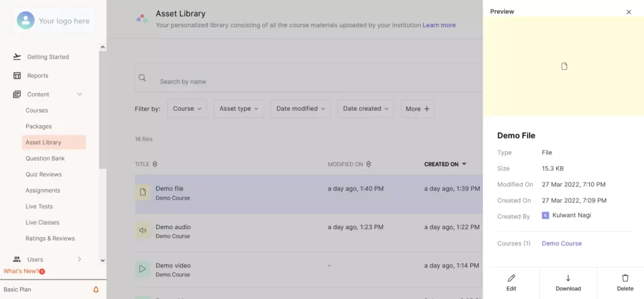Click the Kulwant Nagi avatar badge

[x=545, y=215]
